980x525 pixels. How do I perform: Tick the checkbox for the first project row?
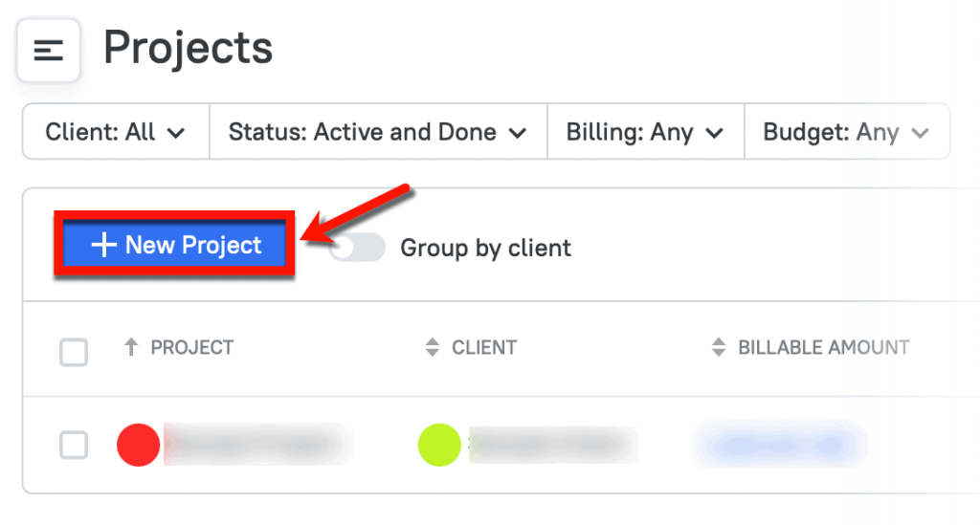pos(74,445)
